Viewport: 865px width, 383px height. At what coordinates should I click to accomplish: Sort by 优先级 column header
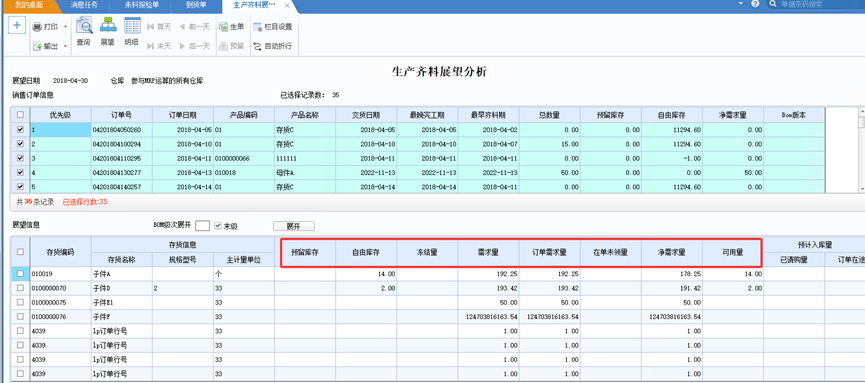61,115
